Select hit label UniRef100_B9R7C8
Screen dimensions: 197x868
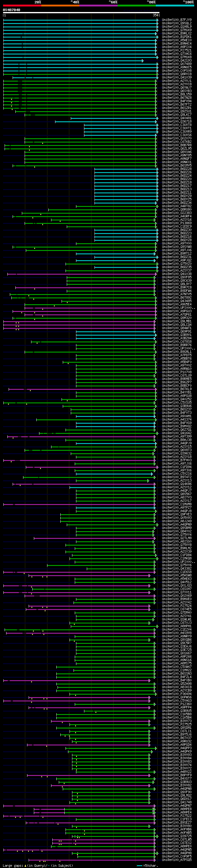176,287
